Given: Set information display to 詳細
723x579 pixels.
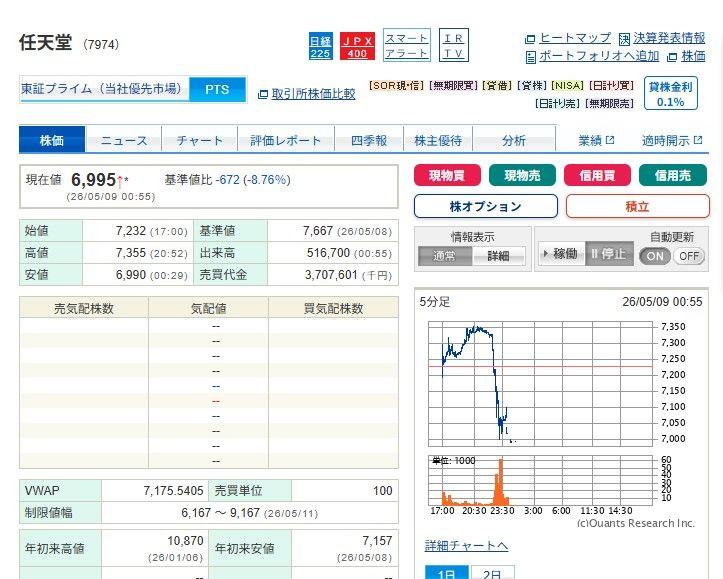Looking at the screenshot, I should coord(498,256).
